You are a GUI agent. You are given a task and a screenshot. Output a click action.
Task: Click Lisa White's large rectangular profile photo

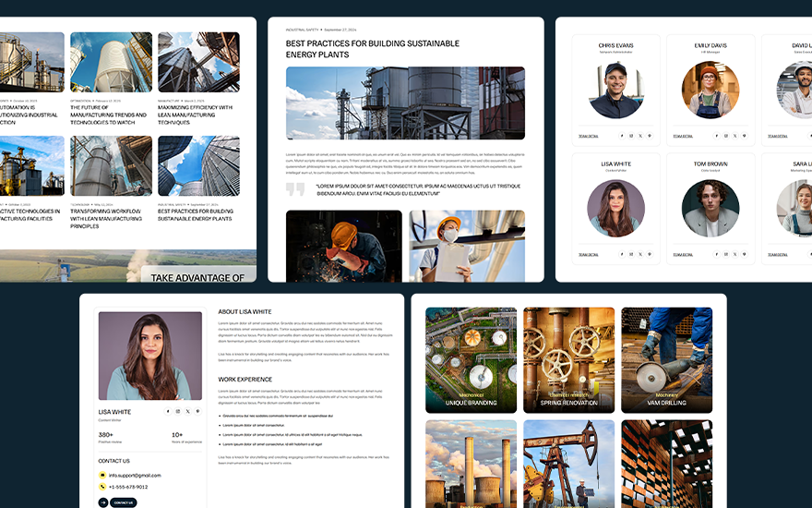(x=150, y=356)
